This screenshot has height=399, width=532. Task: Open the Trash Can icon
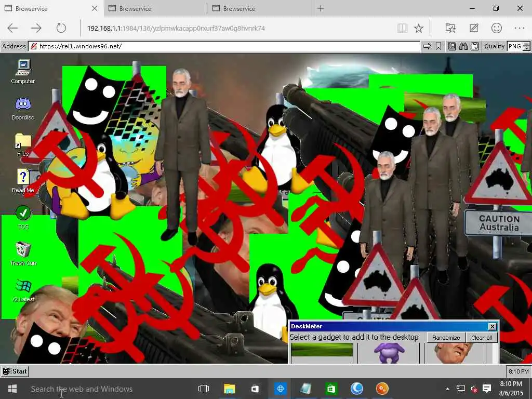click(23, 254)
